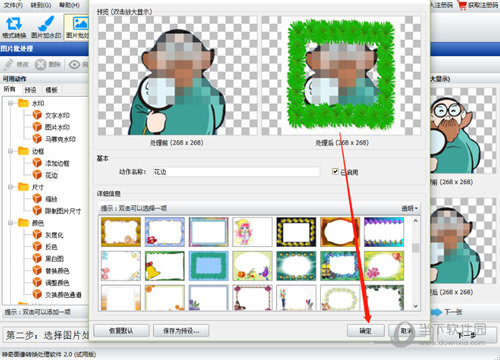Viewport: 500px width, 360px height.
Task: Click the 图片批处理 picture toolbar icon
Action: pos(80,24)
